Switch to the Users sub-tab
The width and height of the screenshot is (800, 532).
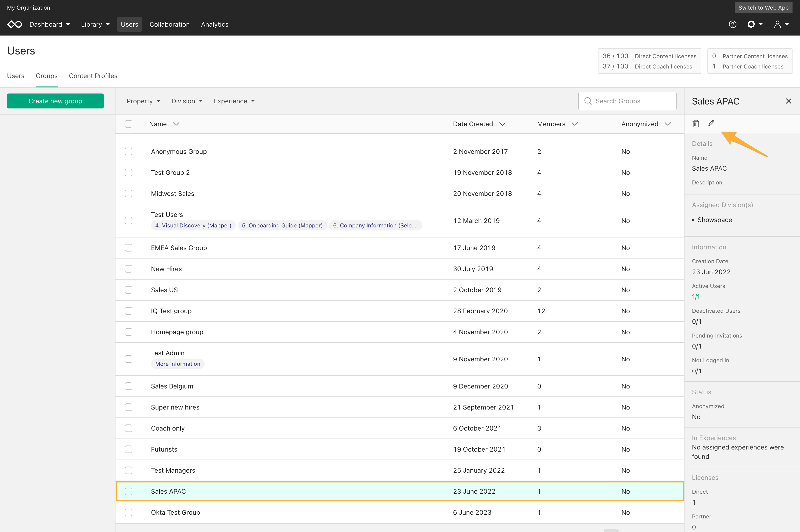16,76
